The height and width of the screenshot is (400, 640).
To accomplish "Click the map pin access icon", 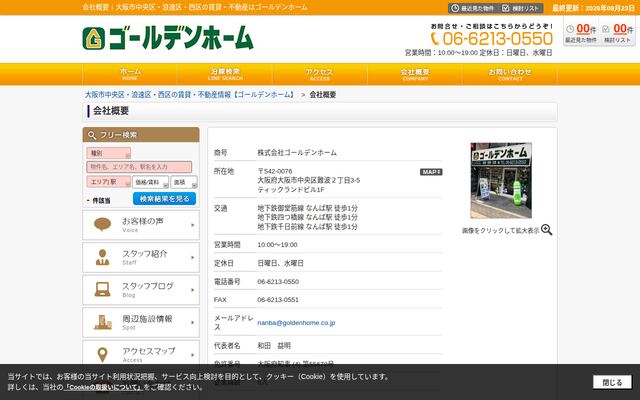I will click(x=102, y=355).
